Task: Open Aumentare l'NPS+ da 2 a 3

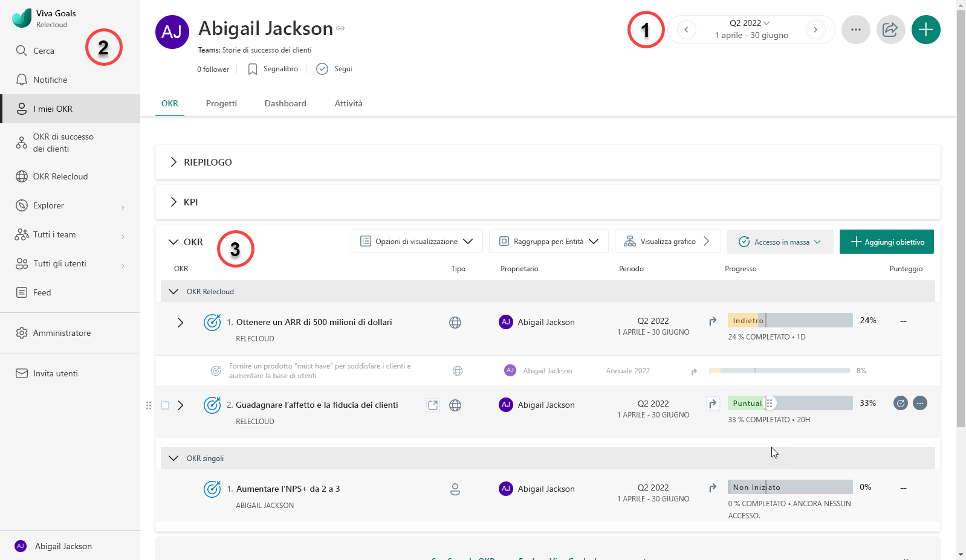Action: click(x=288, y=489)
